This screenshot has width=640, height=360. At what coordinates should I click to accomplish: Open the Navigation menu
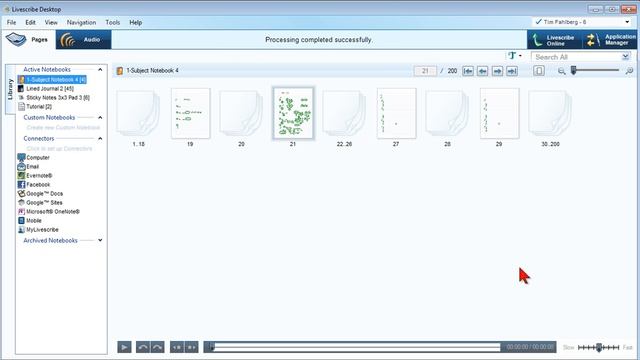coord(81,22)
